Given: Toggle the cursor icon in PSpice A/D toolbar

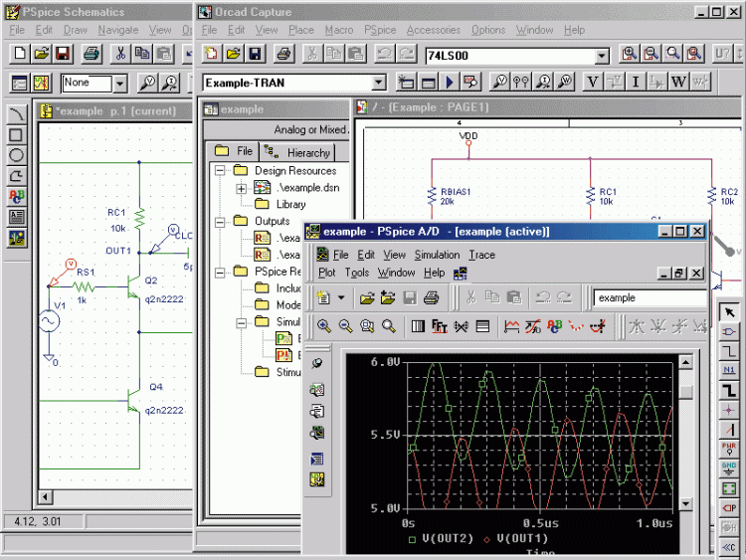Looking at the screenshot, I should pyautogui.click(x=598, y=326).
